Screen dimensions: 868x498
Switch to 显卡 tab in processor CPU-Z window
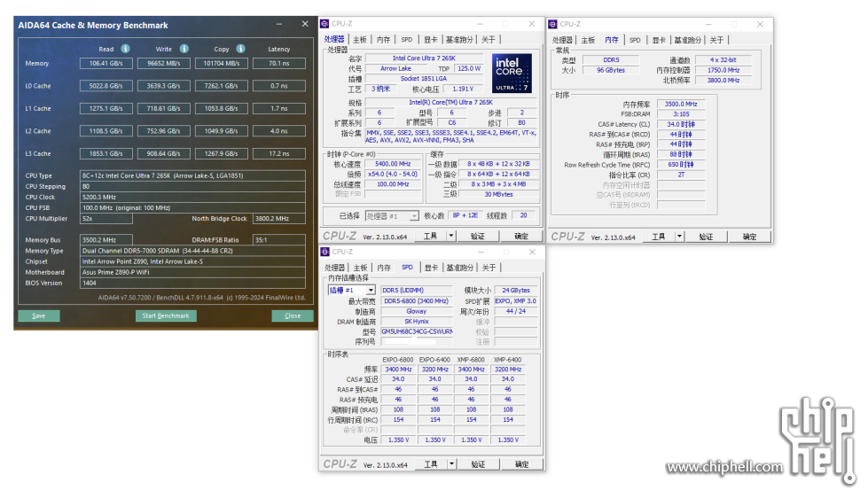(430, 40)
